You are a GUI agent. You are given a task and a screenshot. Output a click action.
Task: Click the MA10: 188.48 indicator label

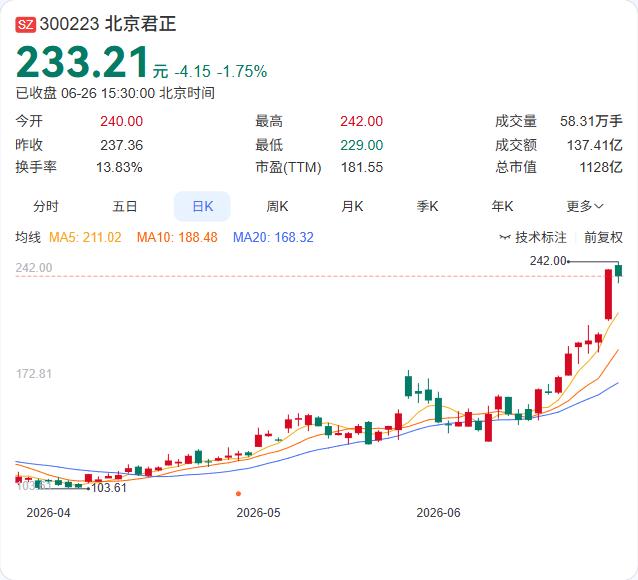pos(177,237)
